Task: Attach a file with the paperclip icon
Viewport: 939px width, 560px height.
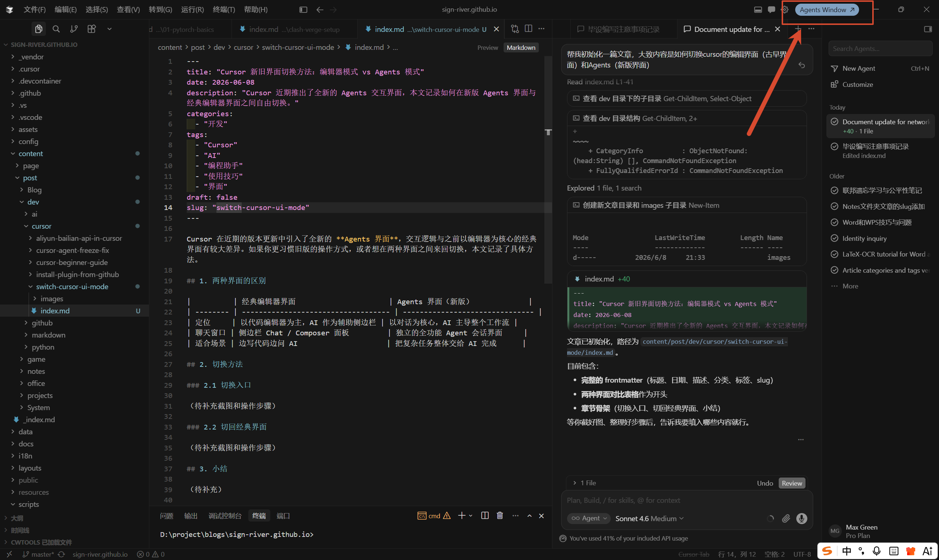Action: [786, 519]
